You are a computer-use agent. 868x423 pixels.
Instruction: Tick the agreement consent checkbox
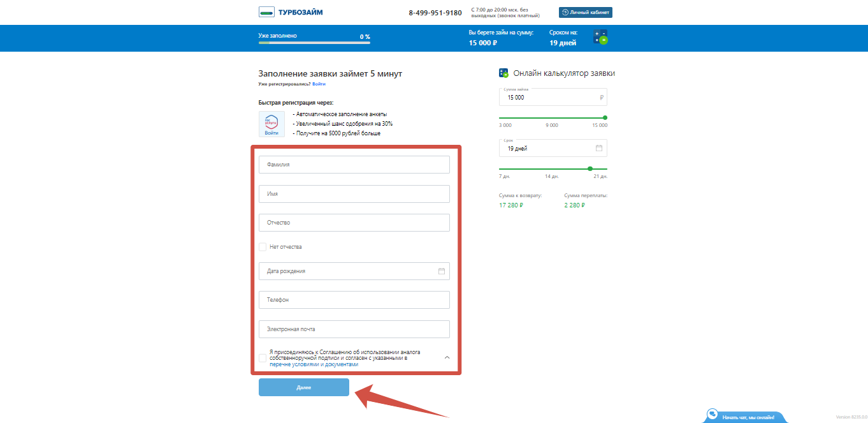(263, 359)
